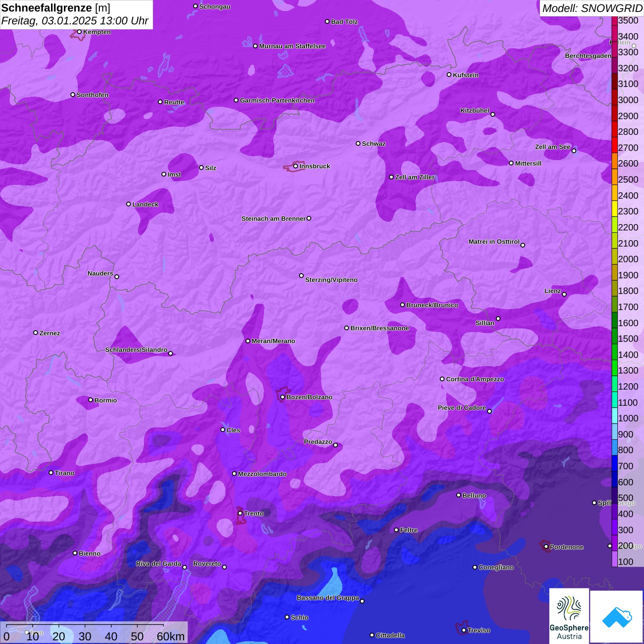Click the Belluno location dot

(458, 495)
